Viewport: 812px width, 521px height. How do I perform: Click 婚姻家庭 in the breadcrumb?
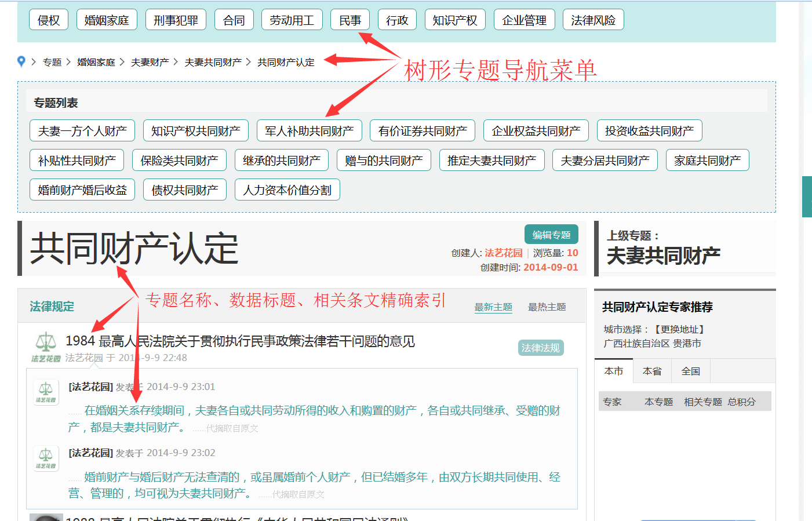96,62
